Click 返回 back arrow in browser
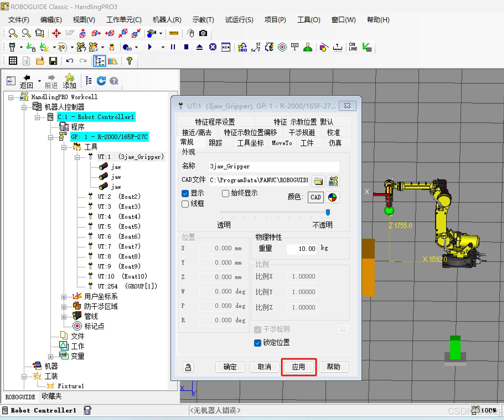The height and width of the screenshot is (420, 504). (x=27, y=81)
